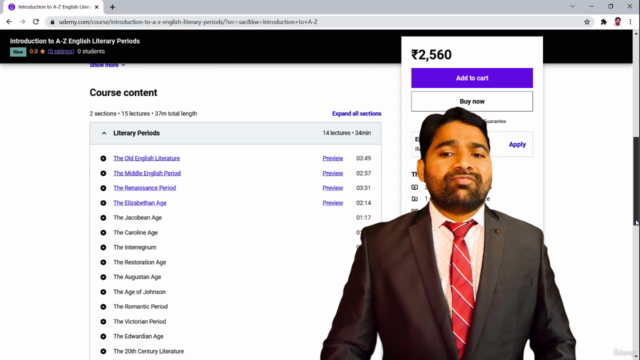Image resolution: width=640 pixels, height=360 pixels.
Task: Preview The Renaissance Period lecture
Action: click(x=333, y=188)
